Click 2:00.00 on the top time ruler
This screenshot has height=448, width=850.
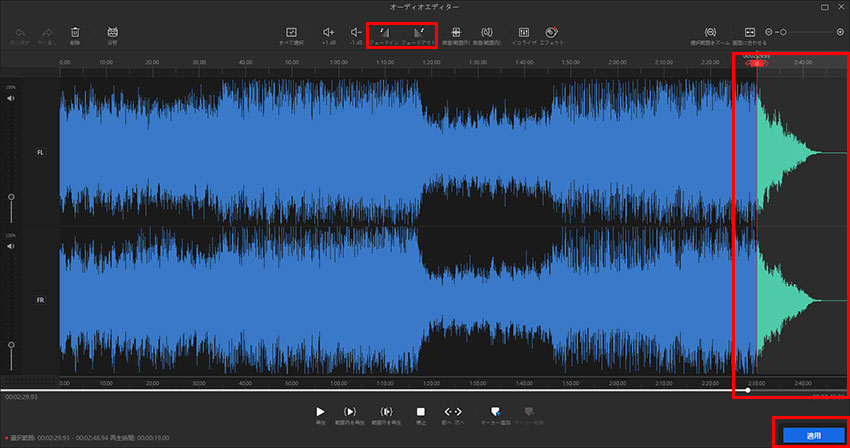617,62
